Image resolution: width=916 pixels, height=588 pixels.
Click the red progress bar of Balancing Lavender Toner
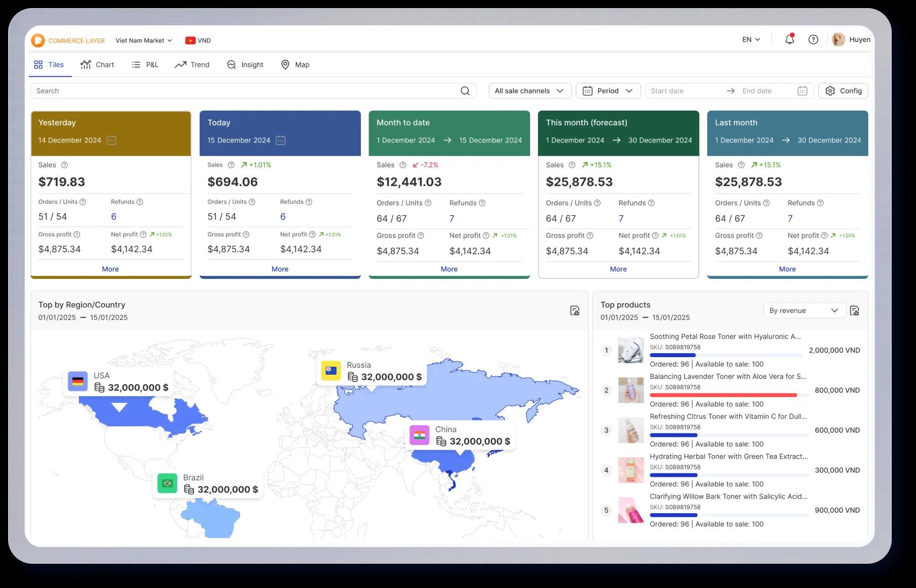point(723,395)
